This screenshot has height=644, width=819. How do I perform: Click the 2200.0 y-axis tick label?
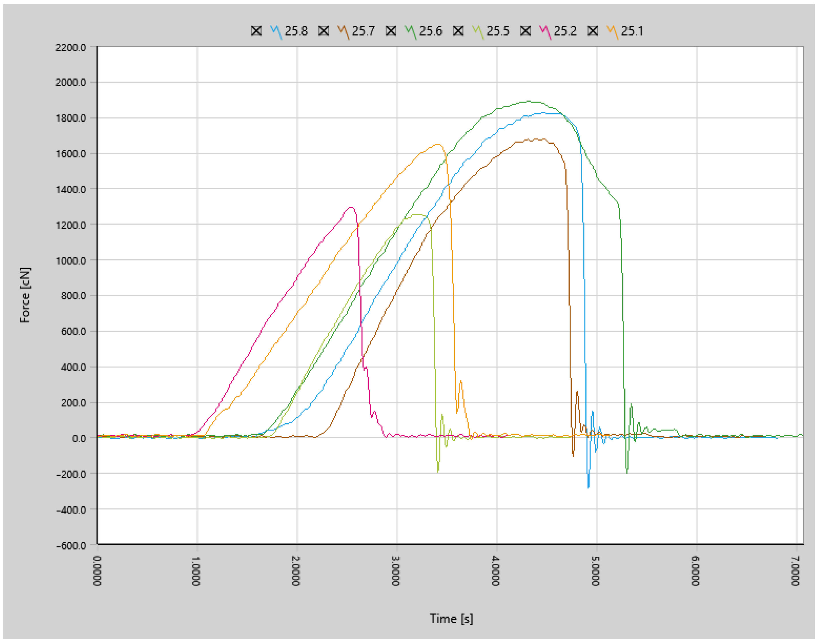70,48
